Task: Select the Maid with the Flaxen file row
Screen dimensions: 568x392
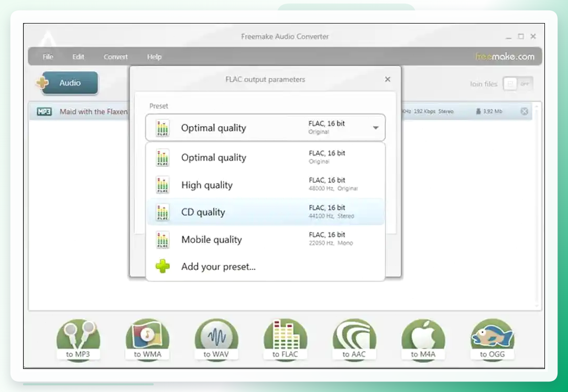Action: [x=280, y=111]
